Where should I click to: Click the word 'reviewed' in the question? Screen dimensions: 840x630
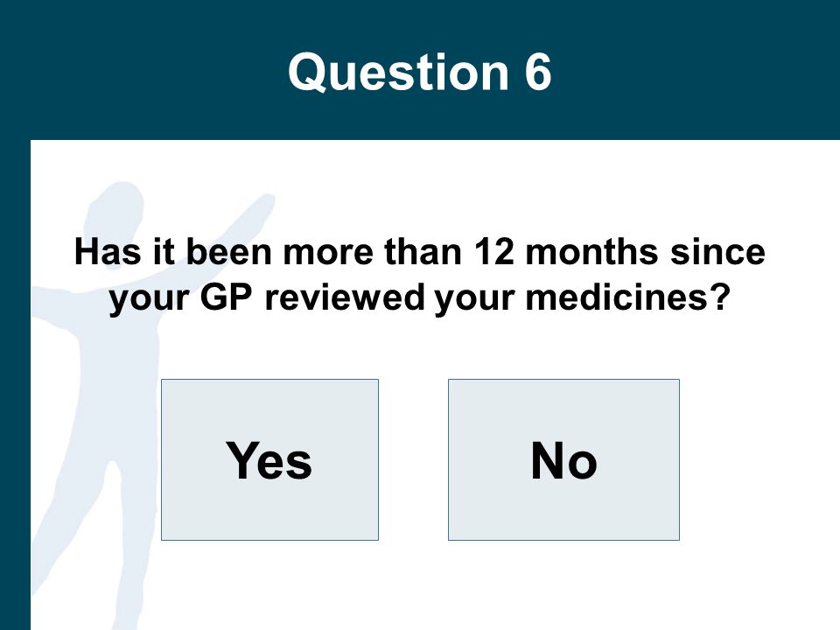click(345, 297)
